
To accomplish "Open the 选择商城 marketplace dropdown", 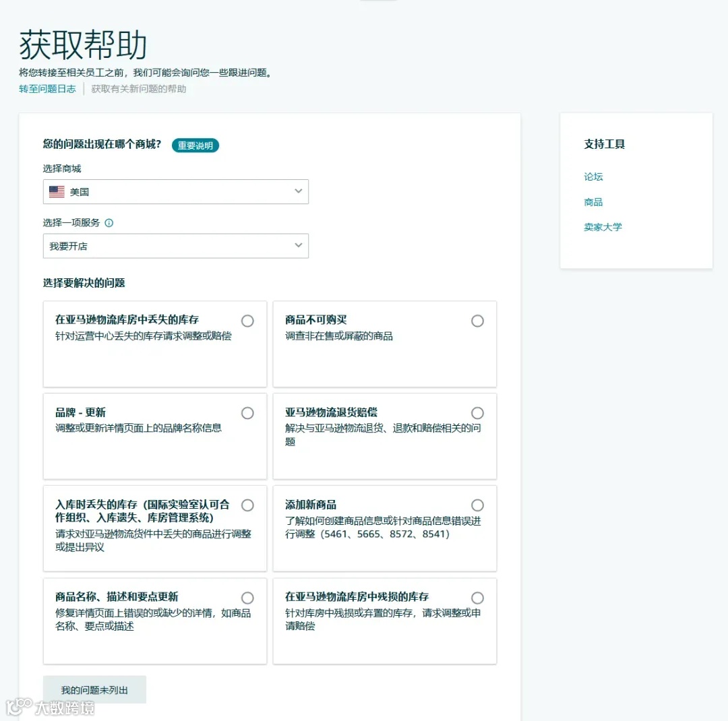I will click(x=175, y=191).
